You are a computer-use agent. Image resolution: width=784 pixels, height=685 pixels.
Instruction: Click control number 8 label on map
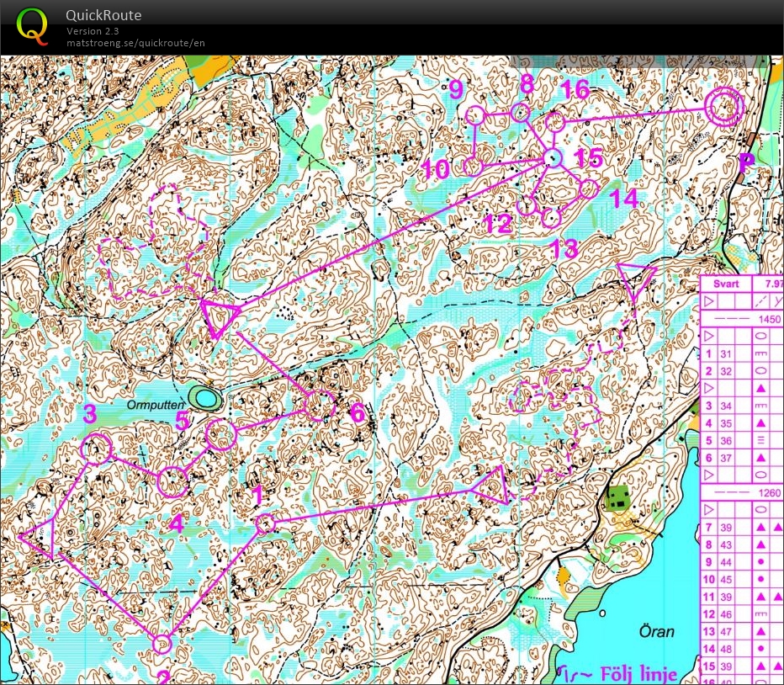pos(527,84)
